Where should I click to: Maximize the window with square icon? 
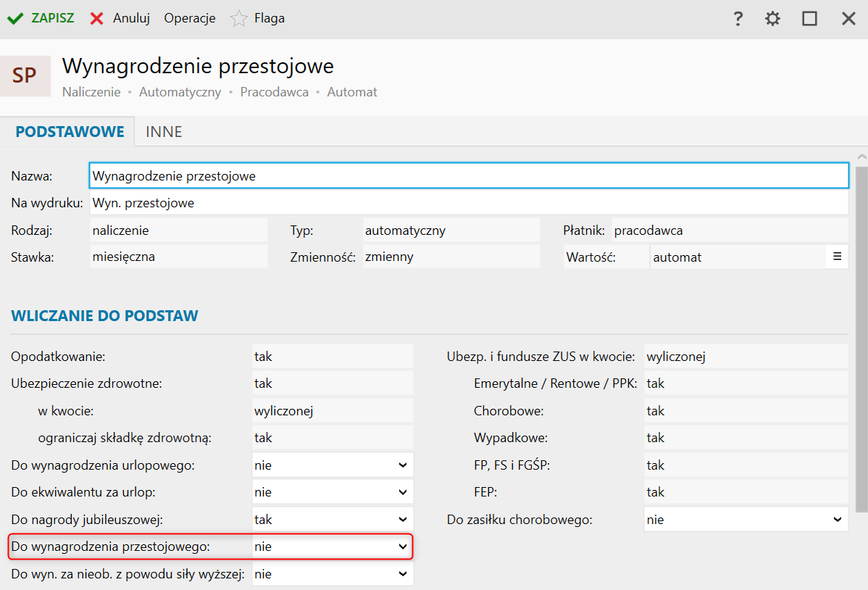[809, 18]
